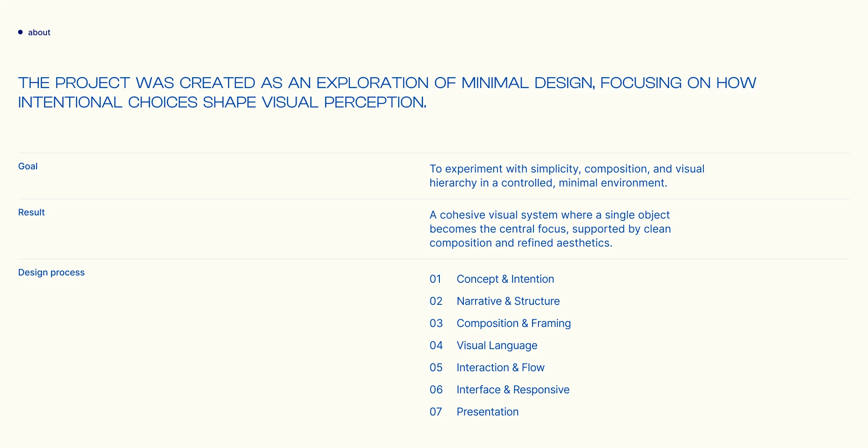Select the "Interface & Responsive" step
868x448 pixels.
click(x=513, y=390)
